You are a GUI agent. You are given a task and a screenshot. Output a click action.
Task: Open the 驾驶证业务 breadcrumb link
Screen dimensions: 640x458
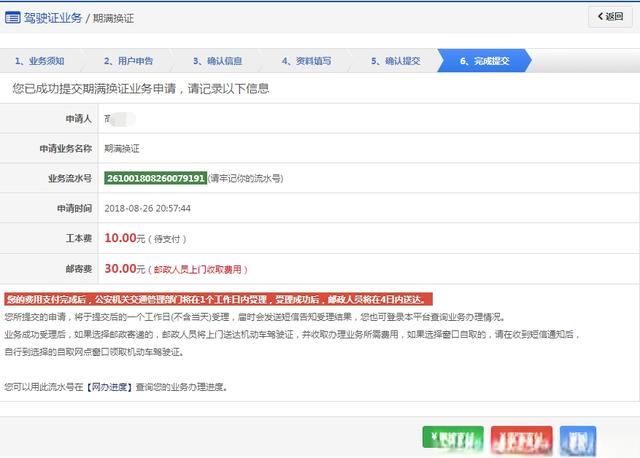coord(53,18)
